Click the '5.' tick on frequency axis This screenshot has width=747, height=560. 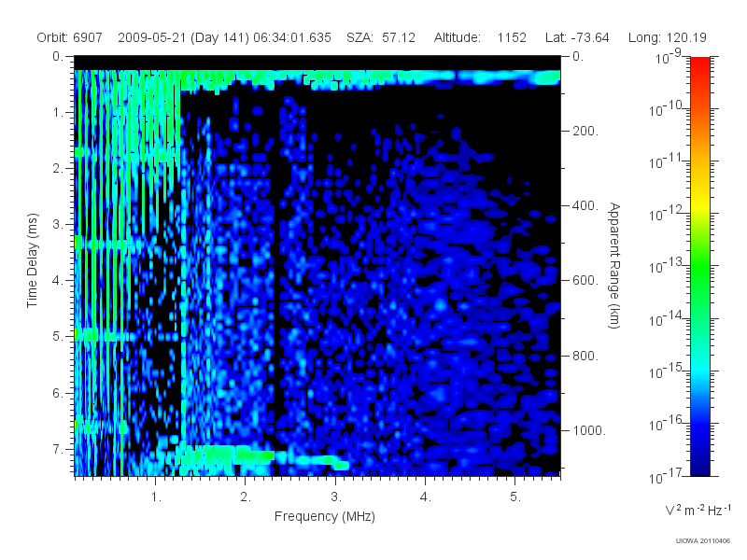click(515, 497)
